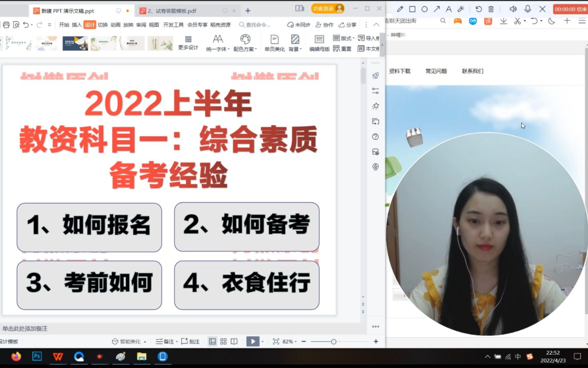Open the 插入 Insert ribbon tab
The width and height of the screenshot is (588, 368).
[x=77, y=25]
